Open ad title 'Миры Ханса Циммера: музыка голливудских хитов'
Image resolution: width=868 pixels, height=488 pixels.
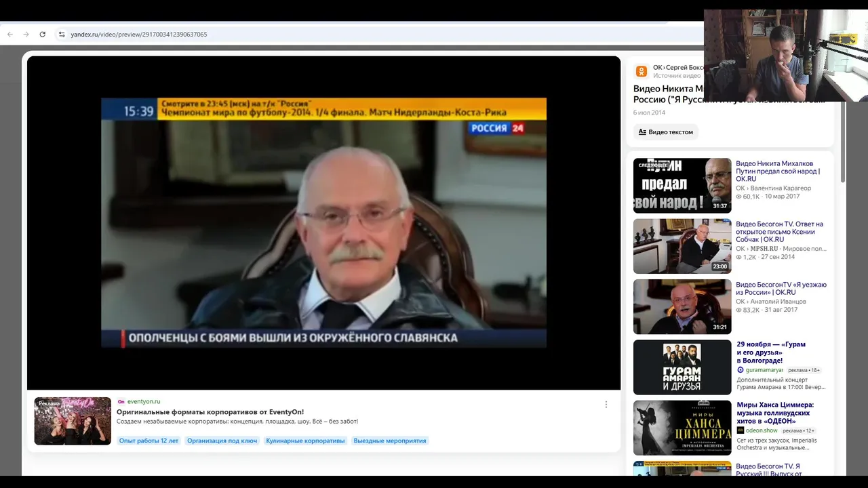click(x=775, y=413)
